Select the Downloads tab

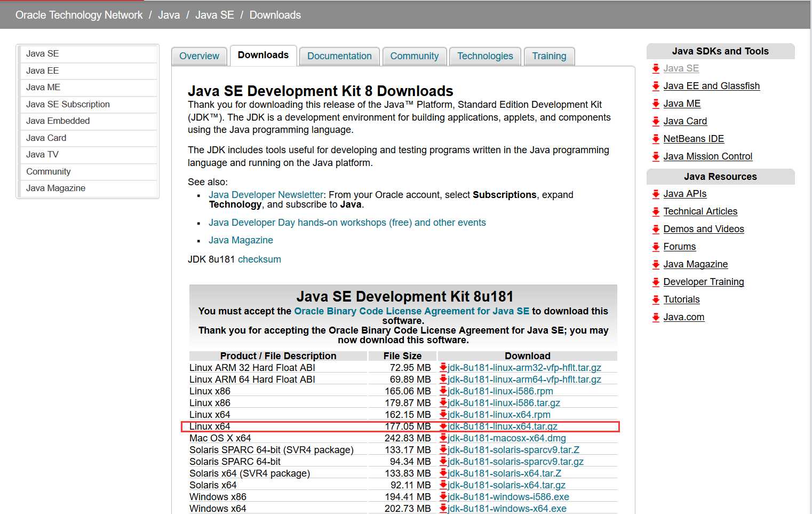click(263, 55)
